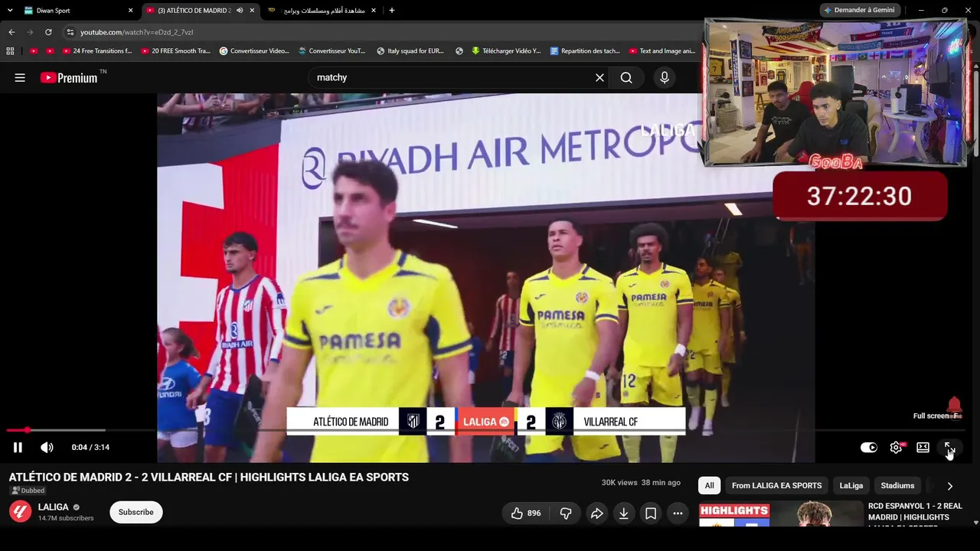Toggle subtitles with the captions icon
Viewport: 980px width, 551px height.
[923, 448]
